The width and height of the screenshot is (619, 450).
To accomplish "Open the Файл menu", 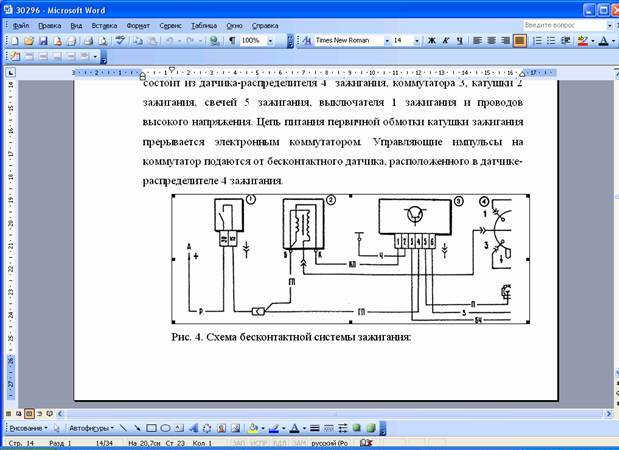I will click(x=21, y=26).
